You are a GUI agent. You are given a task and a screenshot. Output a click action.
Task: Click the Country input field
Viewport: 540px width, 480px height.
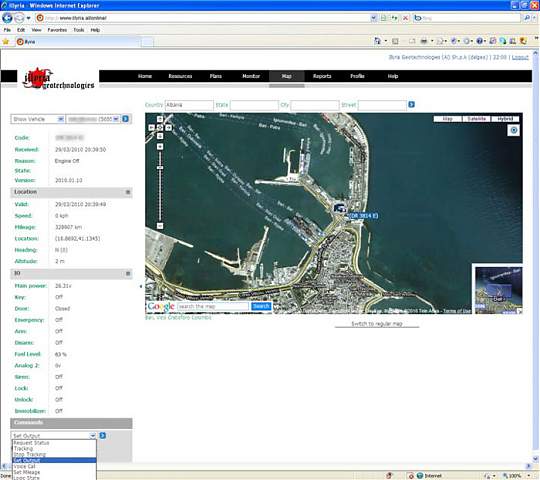pyautogui.click(x=189, y=105)
